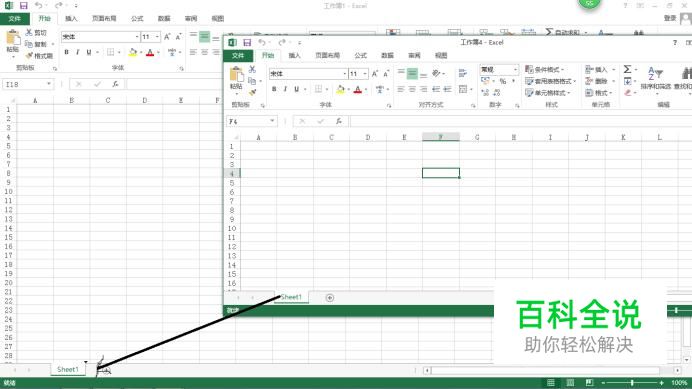Viewport: 692px width, 389px height.
Task: Decrease font size in front 工作簿4 window
Action: click(386, 74)
